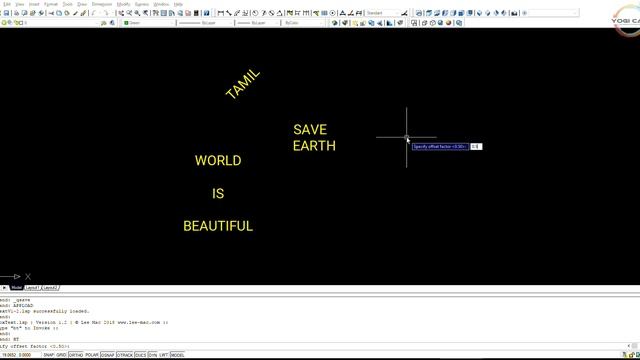
Task: Open the empty dropdown at toolbar's right end
Action: [553, 13]
